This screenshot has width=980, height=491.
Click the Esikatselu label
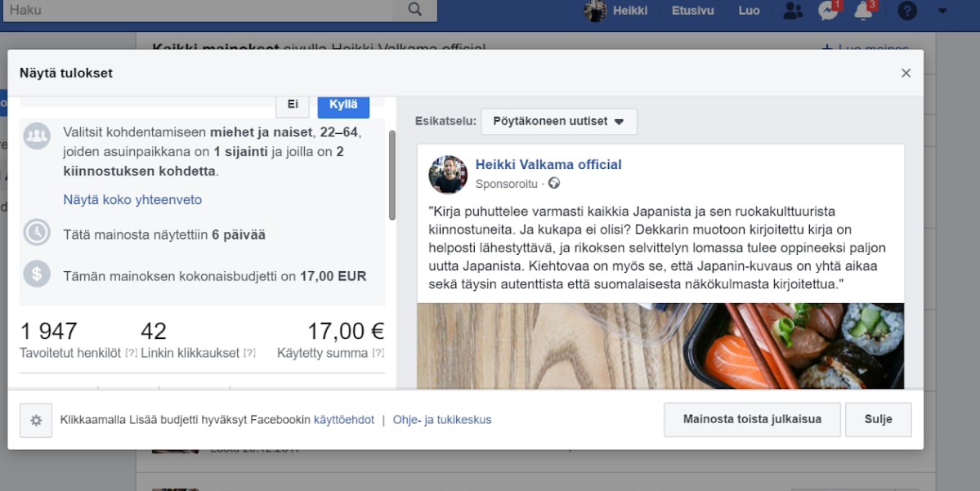click(x=445, y=121)
